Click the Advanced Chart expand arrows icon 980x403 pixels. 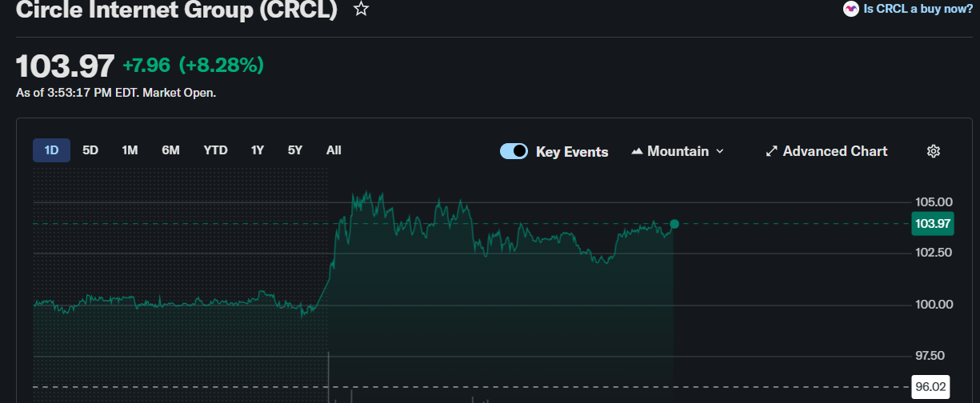pos(772,151)
